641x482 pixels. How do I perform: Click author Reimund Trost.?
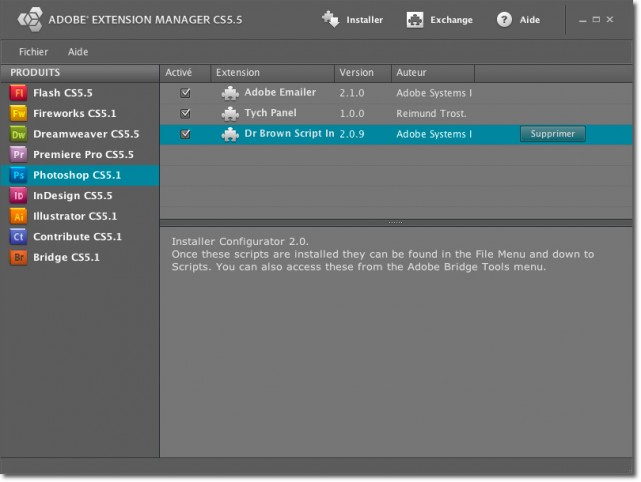[431, 114]
